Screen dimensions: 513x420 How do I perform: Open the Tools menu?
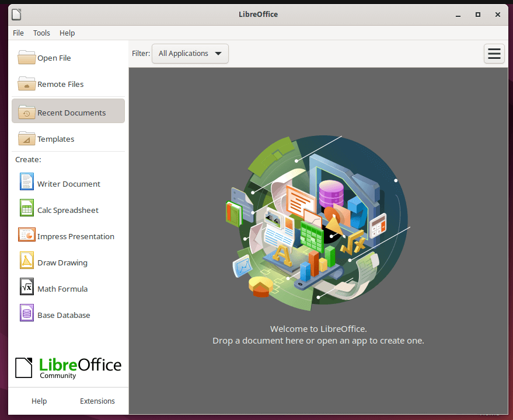click(41, 33)
